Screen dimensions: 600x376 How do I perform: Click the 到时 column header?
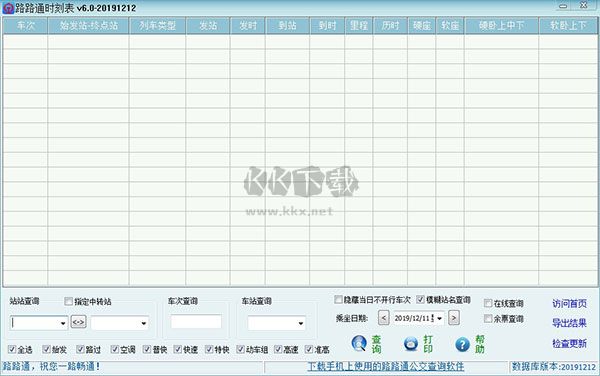(x=327, y=26)
